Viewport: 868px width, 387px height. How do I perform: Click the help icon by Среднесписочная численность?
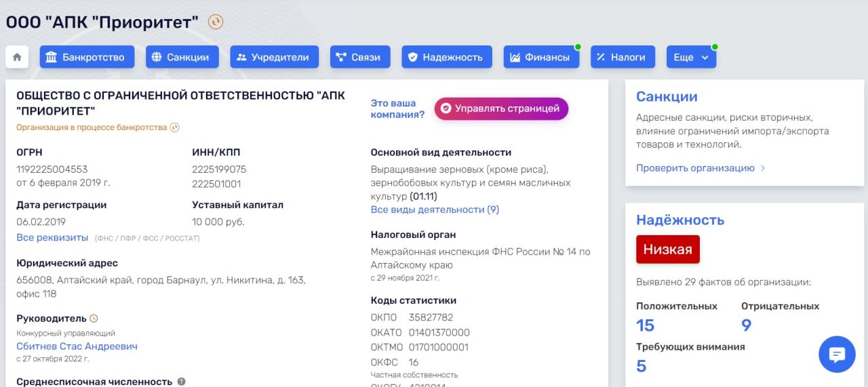181,382
